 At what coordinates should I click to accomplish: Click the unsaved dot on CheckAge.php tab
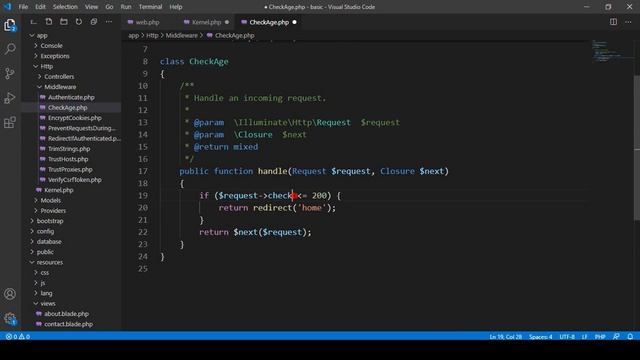tap(294, 22)
